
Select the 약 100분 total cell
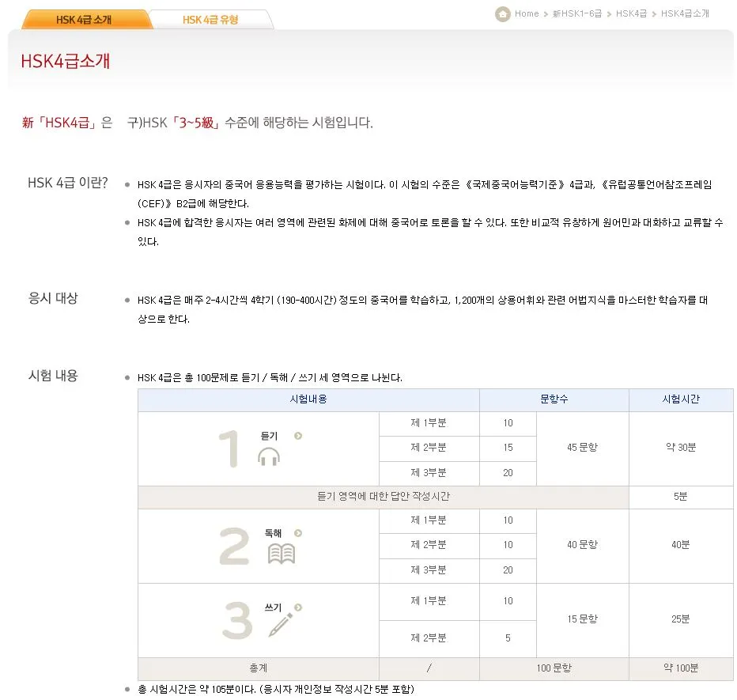point(681,668)
